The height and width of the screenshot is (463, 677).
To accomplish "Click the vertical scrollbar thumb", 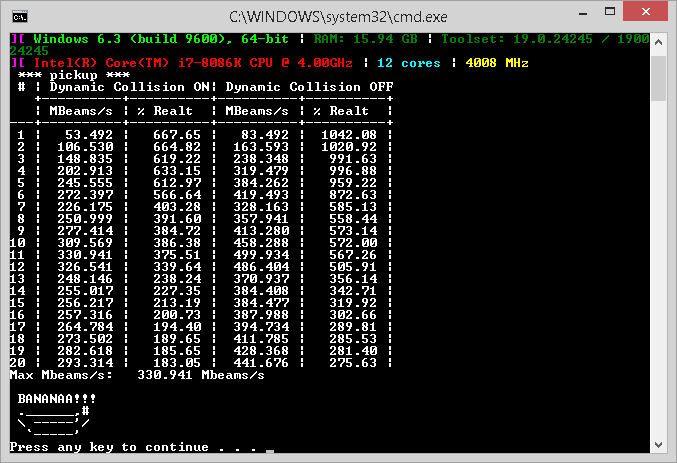I will (x=658, y=78).
